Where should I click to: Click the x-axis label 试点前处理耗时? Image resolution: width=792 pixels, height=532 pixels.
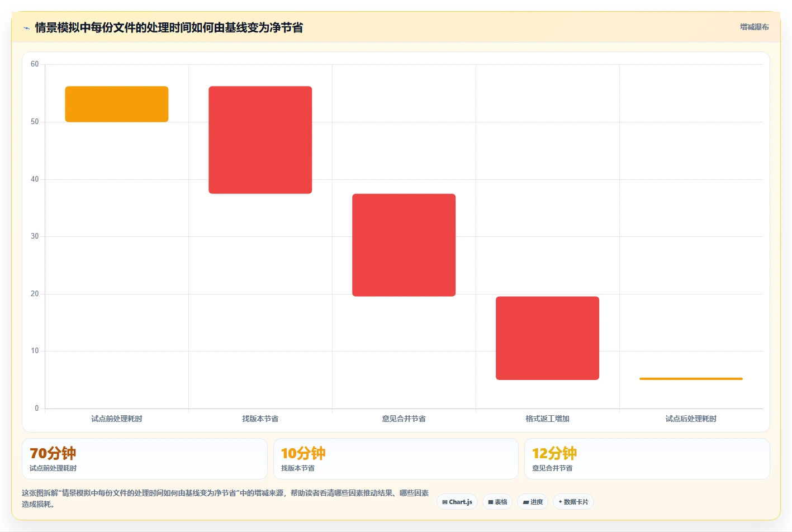click(117, 419)
